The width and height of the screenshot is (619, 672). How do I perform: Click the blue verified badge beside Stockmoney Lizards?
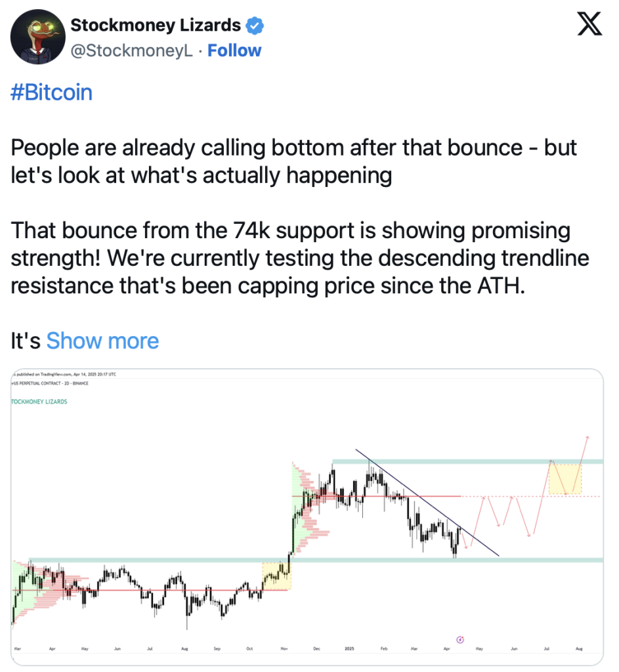click(x=255, y=26)
